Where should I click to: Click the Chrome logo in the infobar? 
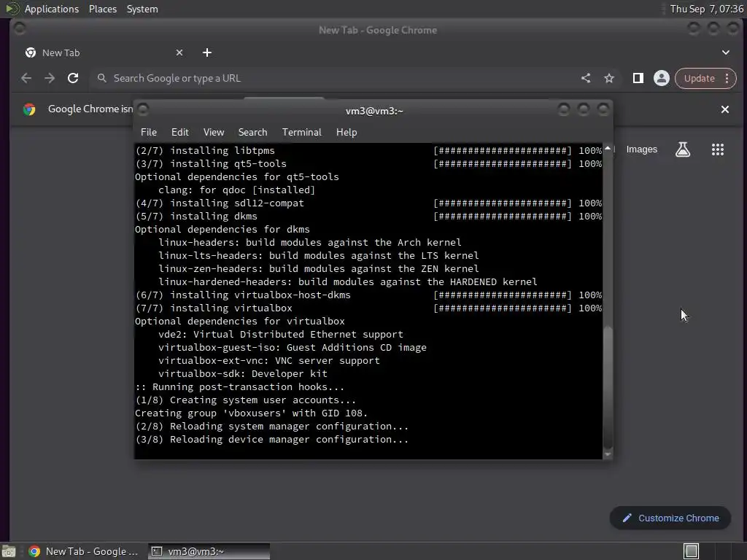click(x=29, y=109)
